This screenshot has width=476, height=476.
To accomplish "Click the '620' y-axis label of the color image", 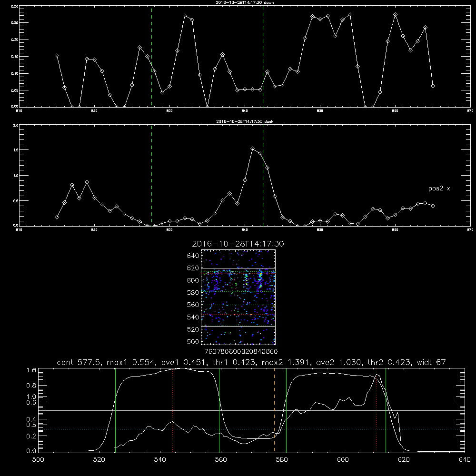I will pyautogui.click(x=193, y=268).
